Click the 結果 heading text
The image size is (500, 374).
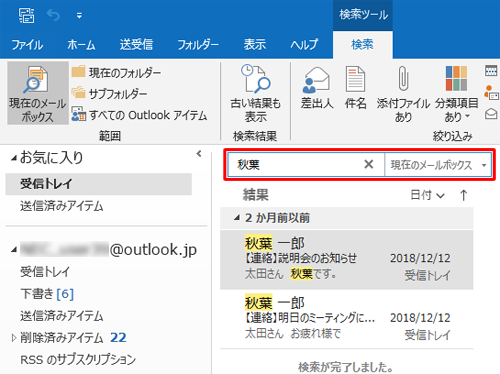(x=256, y=195)
